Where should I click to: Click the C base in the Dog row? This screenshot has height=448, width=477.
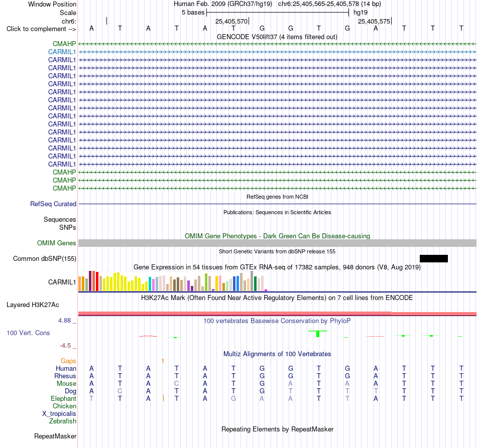(x=120, y=391)
